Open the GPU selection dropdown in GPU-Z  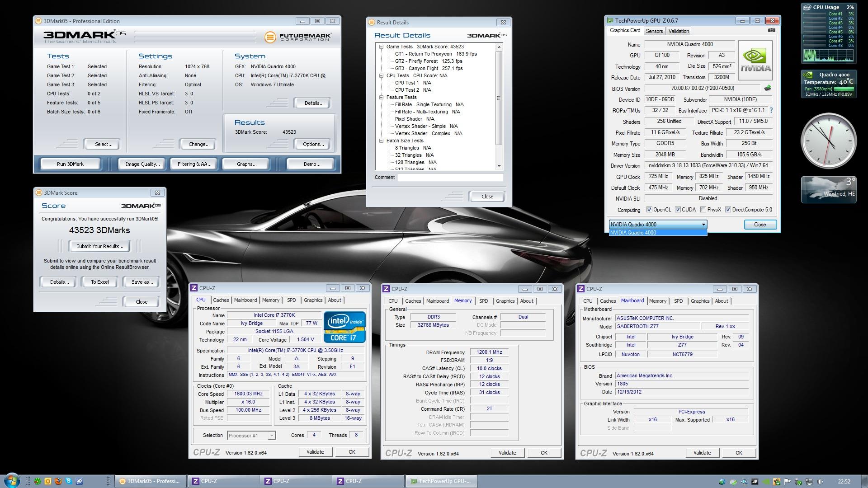[658, 225]
